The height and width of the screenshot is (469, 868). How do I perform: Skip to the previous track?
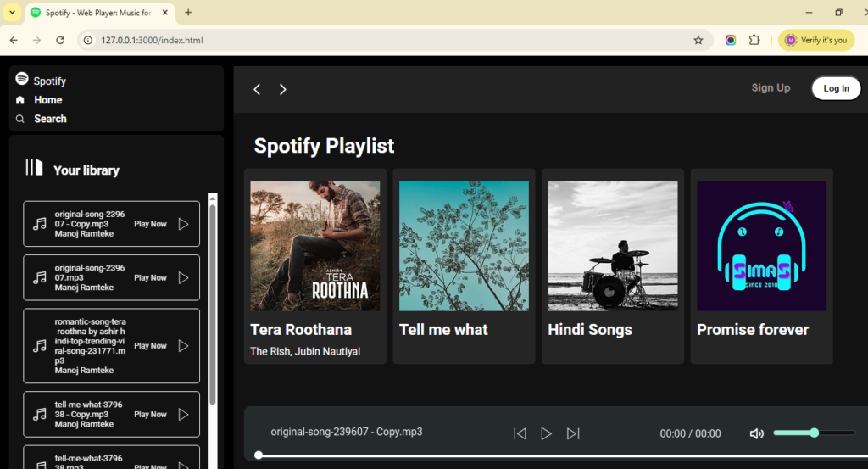pos(520,433)
